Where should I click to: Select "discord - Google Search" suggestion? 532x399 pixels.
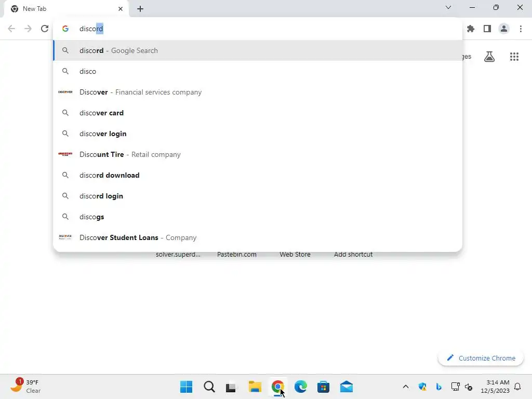258,50
